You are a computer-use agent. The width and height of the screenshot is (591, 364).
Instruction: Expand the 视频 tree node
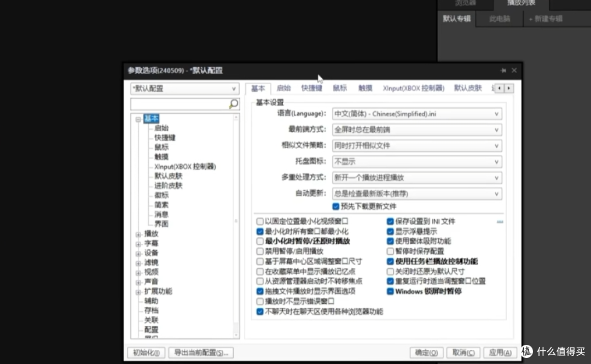(x=138, y=273)
